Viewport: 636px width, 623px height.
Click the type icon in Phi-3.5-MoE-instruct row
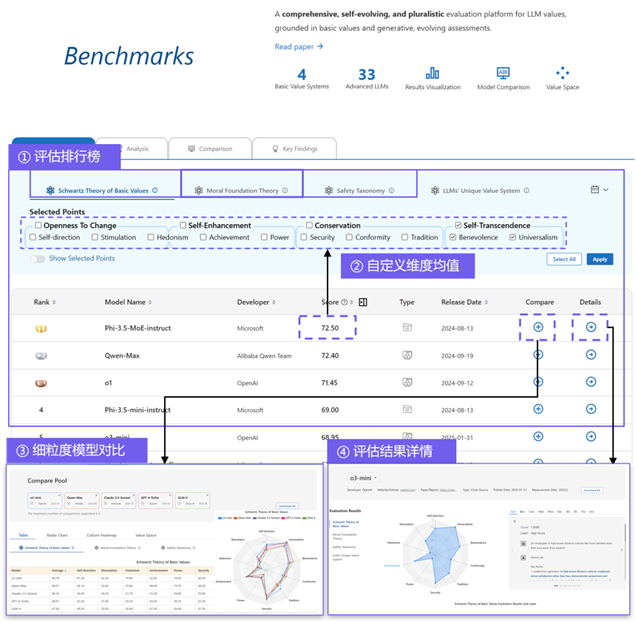tap(407, 327)
